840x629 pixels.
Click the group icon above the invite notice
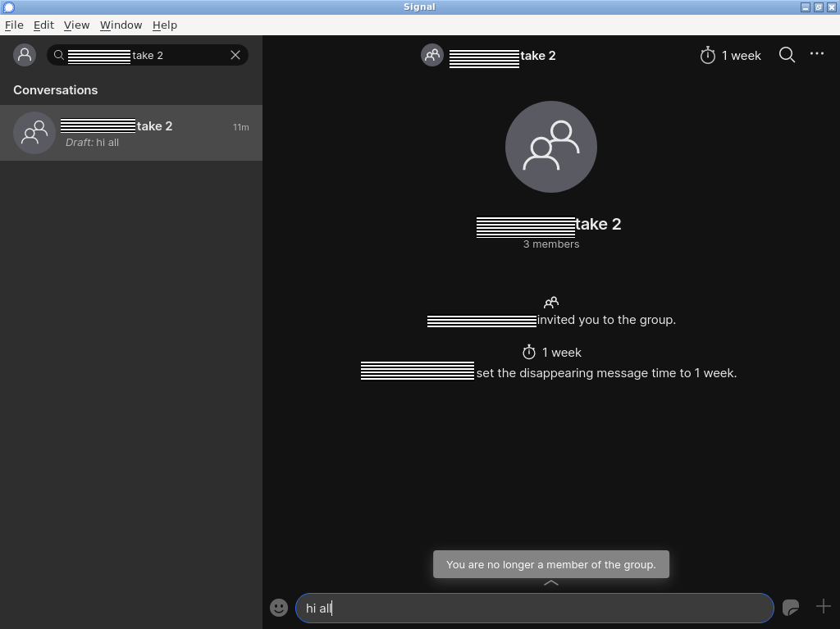(x=551, y=303)
